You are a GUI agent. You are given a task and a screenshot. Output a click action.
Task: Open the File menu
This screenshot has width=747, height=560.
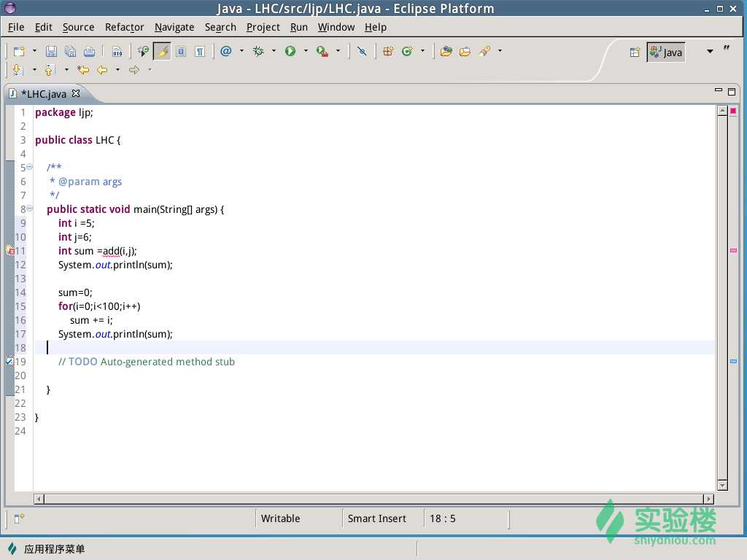point(16,27)
